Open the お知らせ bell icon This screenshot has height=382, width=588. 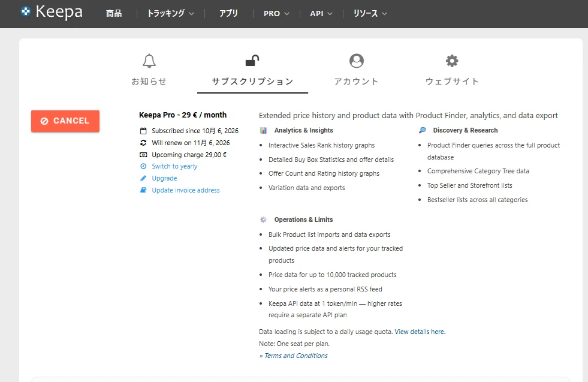tap(149, 61)
